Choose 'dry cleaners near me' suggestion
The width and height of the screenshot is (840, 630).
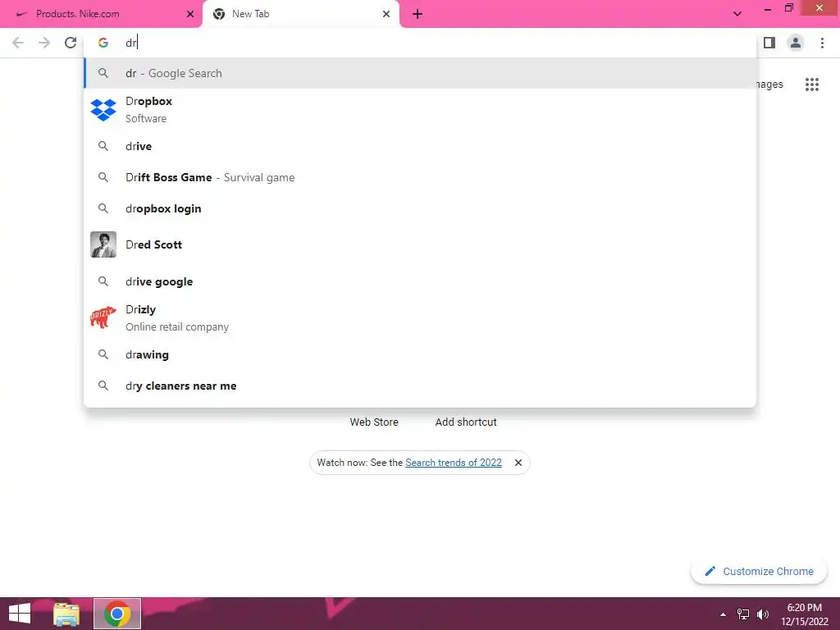(x=420, y=386)
